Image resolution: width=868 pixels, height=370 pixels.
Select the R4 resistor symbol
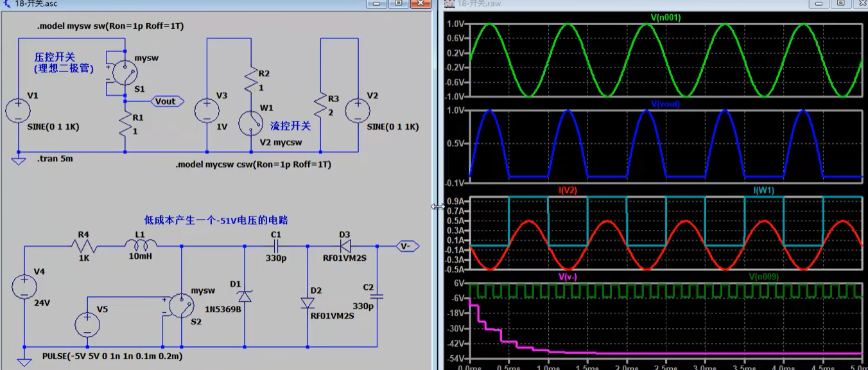[84, 246]
